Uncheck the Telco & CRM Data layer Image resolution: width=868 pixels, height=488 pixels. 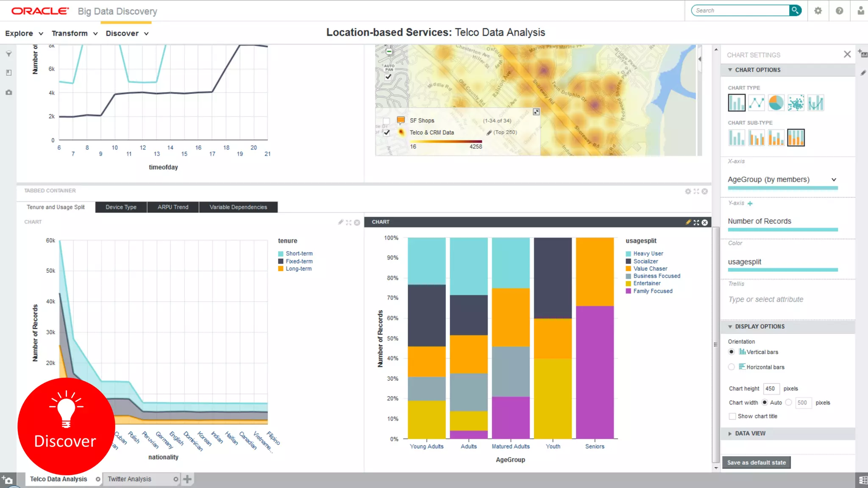(387, 133)
